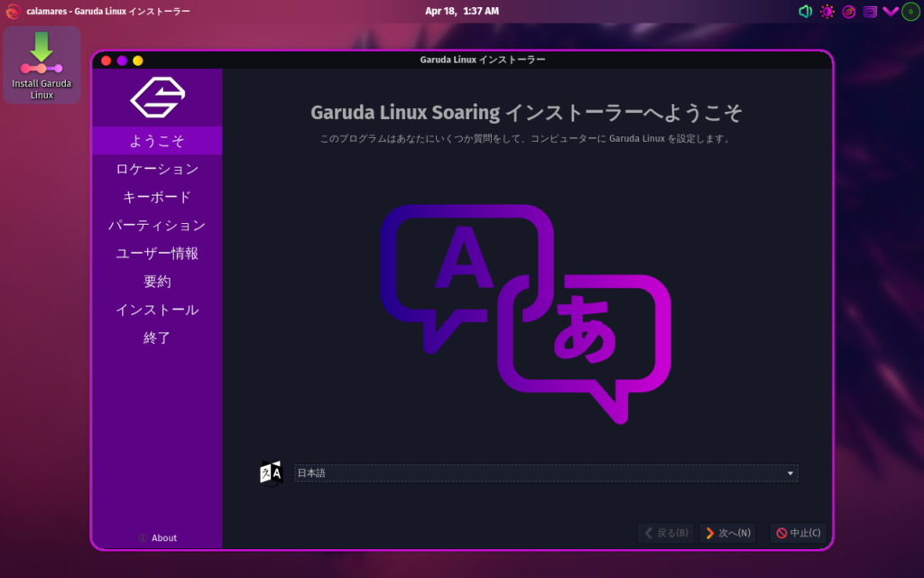Click the calamares app icon in the top panel
Image resolution: width=924 pixels, height=578 pixels.
pos(14,12)
